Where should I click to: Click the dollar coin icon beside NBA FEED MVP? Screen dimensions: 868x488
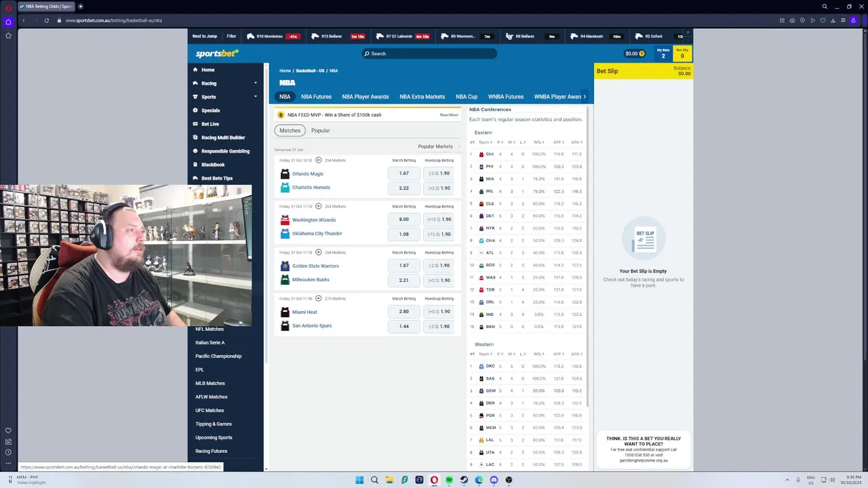pos(281,115)
